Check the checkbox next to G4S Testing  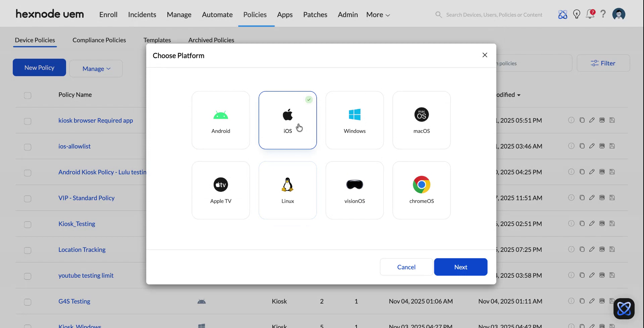point(28,302)
